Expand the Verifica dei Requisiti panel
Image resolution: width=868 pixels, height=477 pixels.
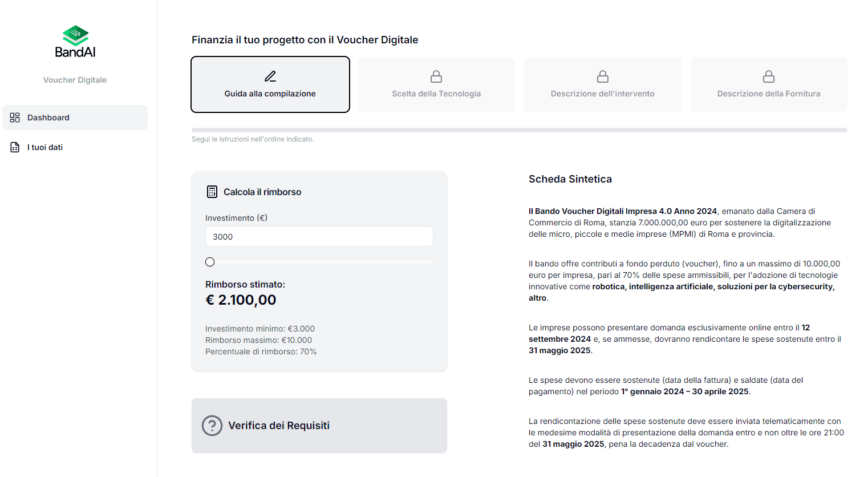[x=319, y=426]
